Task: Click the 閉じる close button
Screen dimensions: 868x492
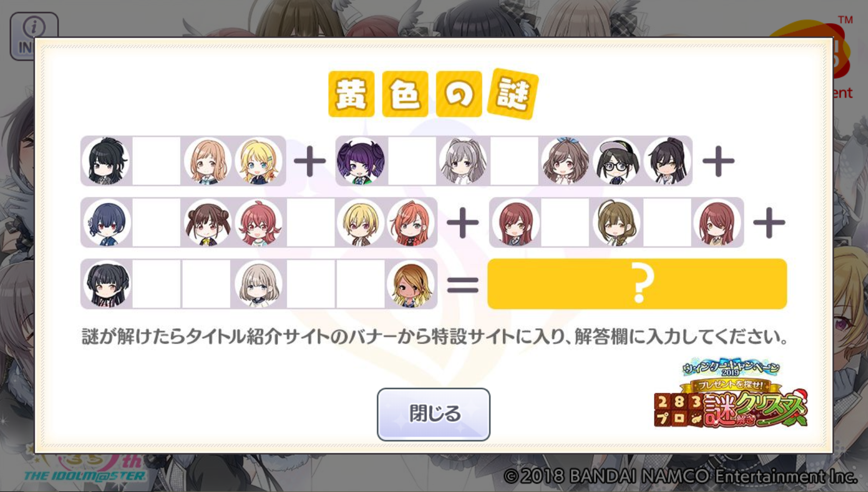Action: pos(433,414)
